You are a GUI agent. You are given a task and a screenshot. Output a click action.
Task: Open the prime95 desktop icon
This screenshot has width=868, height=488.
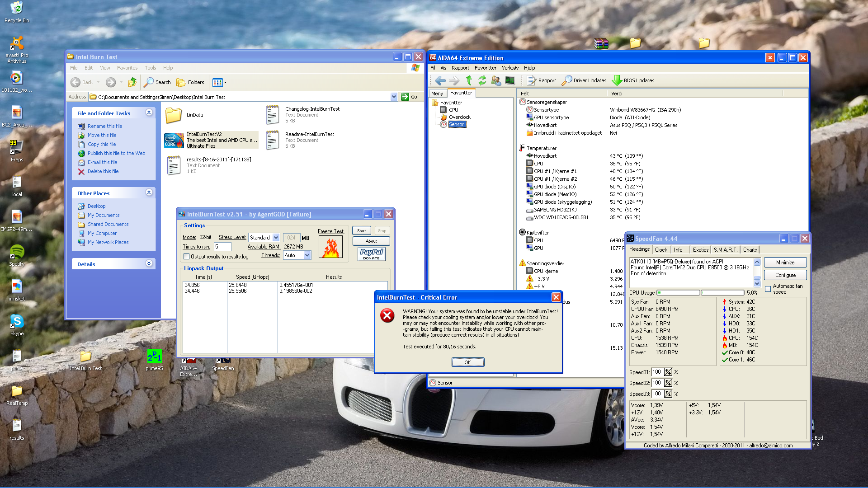point(154,360)
